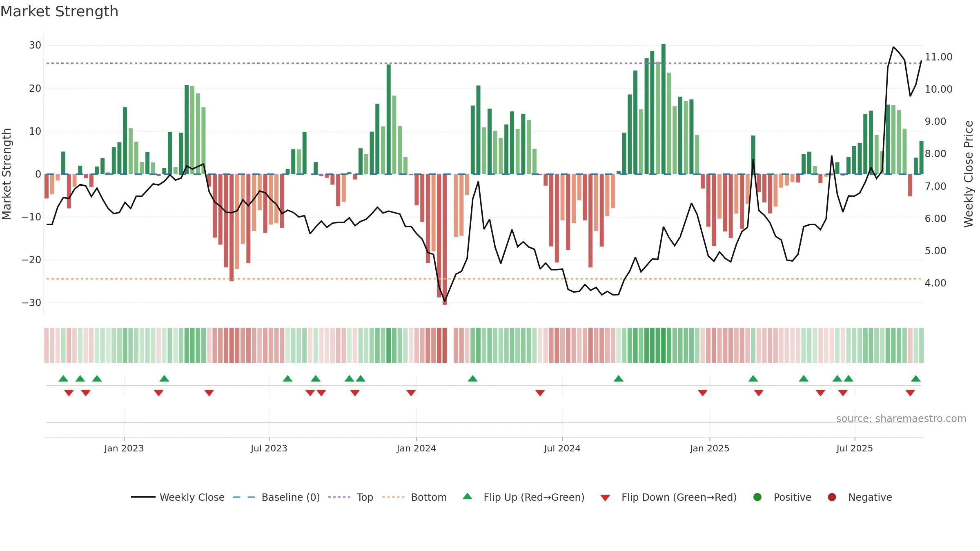980x551 pixels.
Task: Click the Jan 2023 axis label
Action: [124, 448]
